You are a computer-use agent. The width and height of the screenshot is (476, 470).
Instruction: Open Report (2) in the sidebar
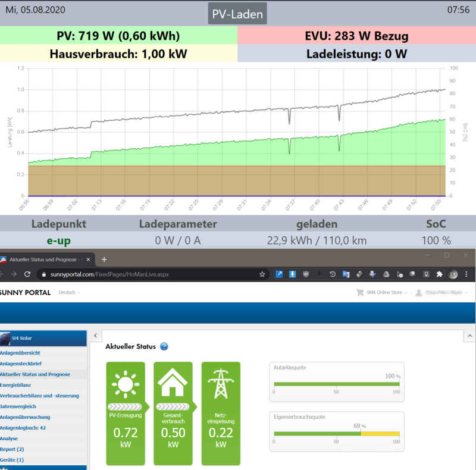click(12, 449)
